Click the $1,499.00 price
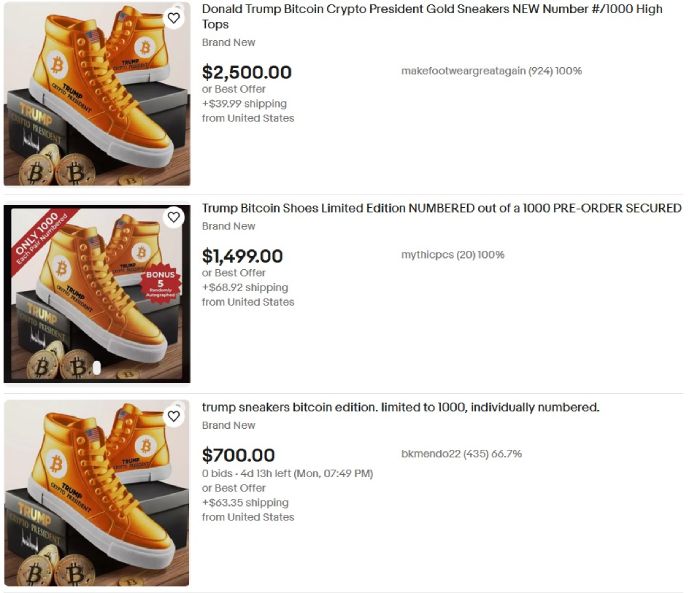The height and width of the screenshot is (593, 700). pos(242,256)
